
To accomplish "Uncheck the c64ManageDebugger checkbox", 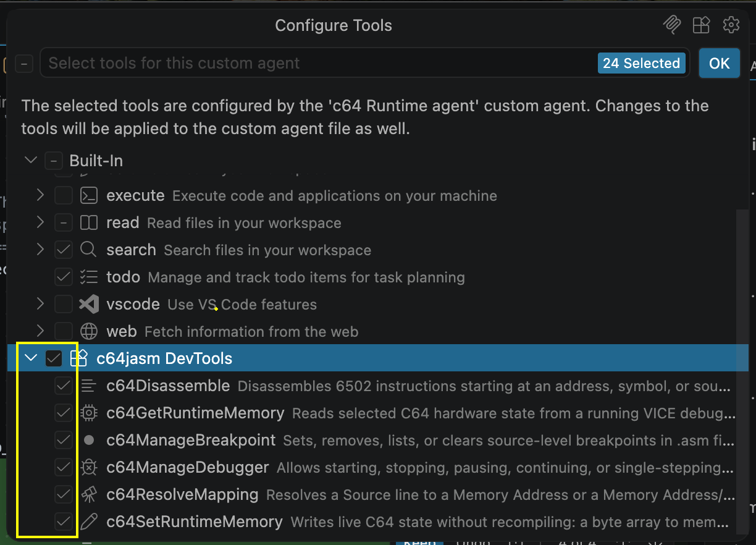I will click(64, 468).
